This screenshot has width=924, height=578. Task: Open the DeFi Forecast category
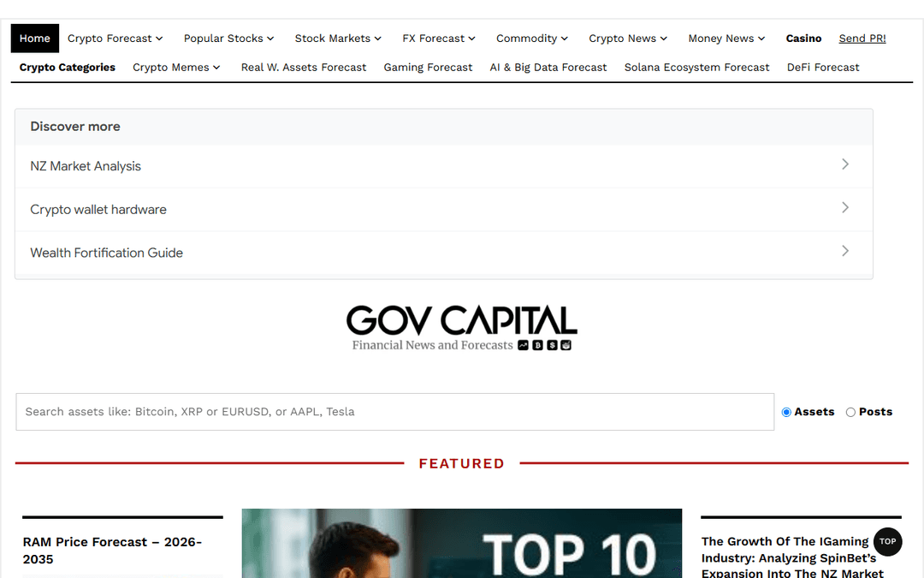click(823, 68)
